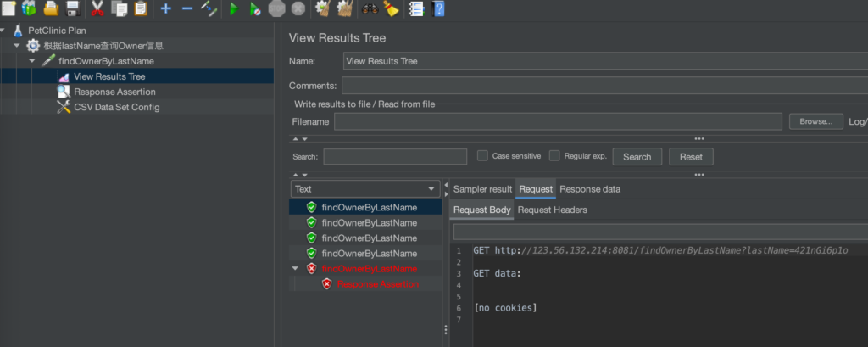The width and height of the screenshot is (868, 347).
Task: Click the Browse... button
Action: (816, 121)
